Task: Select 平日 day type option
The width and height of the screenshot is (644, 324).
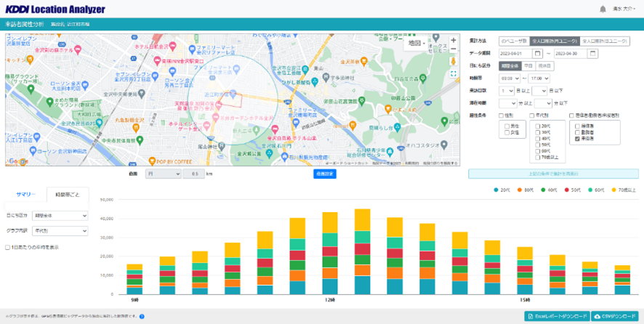Action: coord(528,65)
